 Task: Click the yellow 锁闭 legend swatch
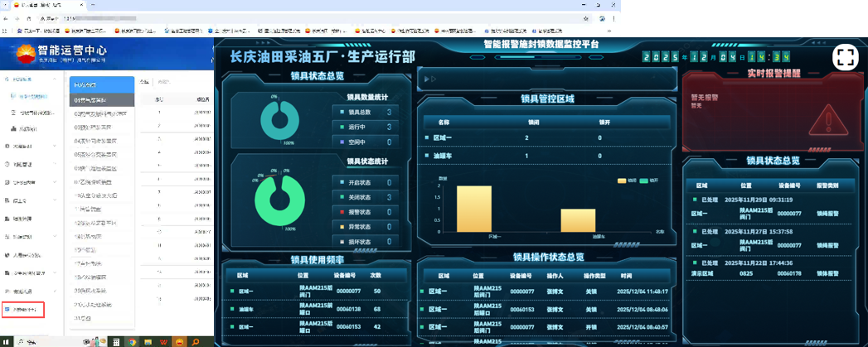[x=622, y=181]
